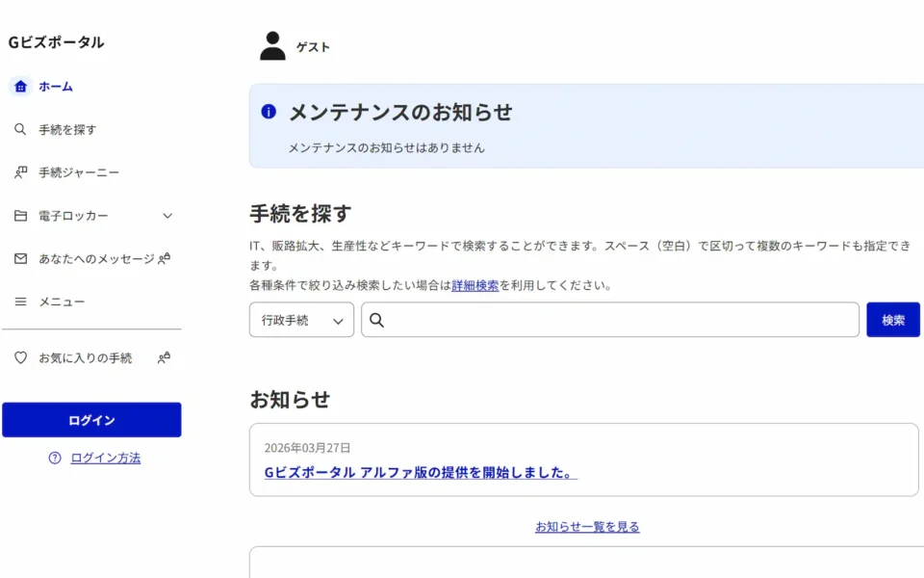Click the heart icon for お気に入りの手続
Viewport: 924px width, 578px height.
click(20, 358)
